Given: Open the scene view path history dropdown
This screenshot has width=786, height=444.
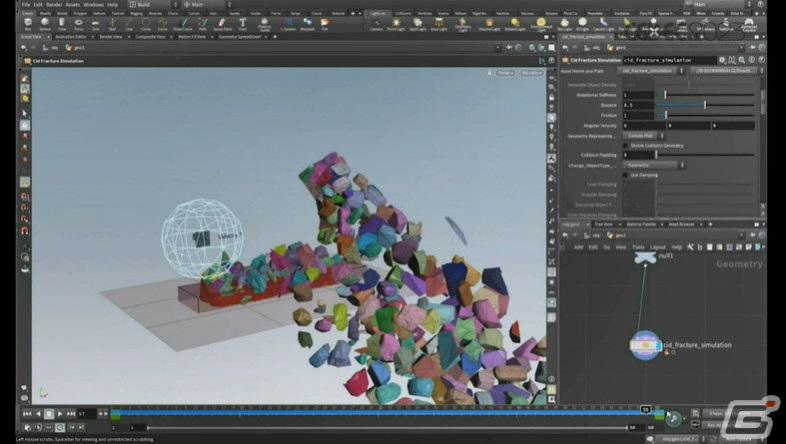Looking at the screenshot, I should pos(497,48).
